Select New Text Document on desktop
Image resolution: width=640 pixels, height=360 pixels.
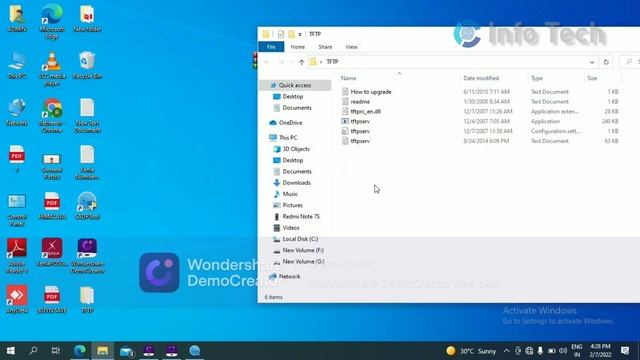click(87, 116)
